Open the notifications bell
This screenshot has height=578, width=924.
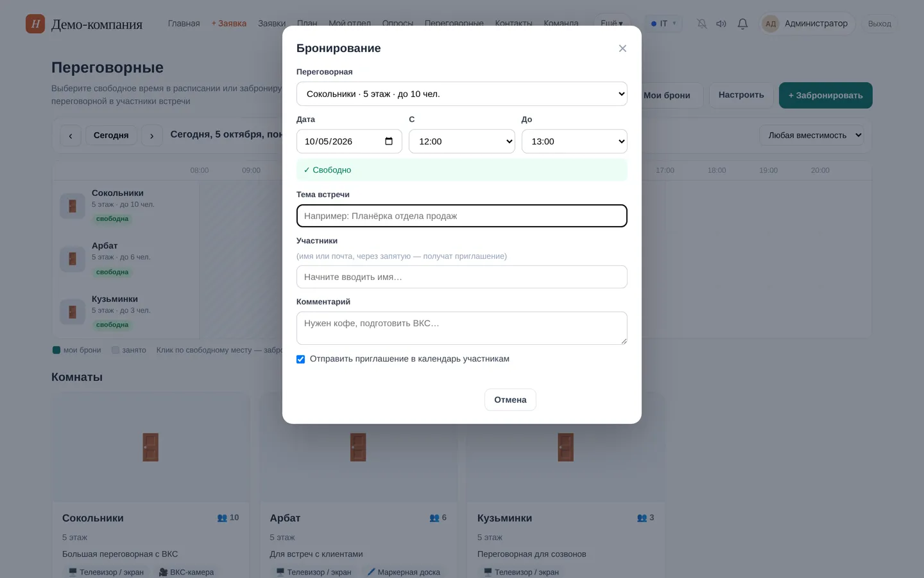tap(742, 24)
